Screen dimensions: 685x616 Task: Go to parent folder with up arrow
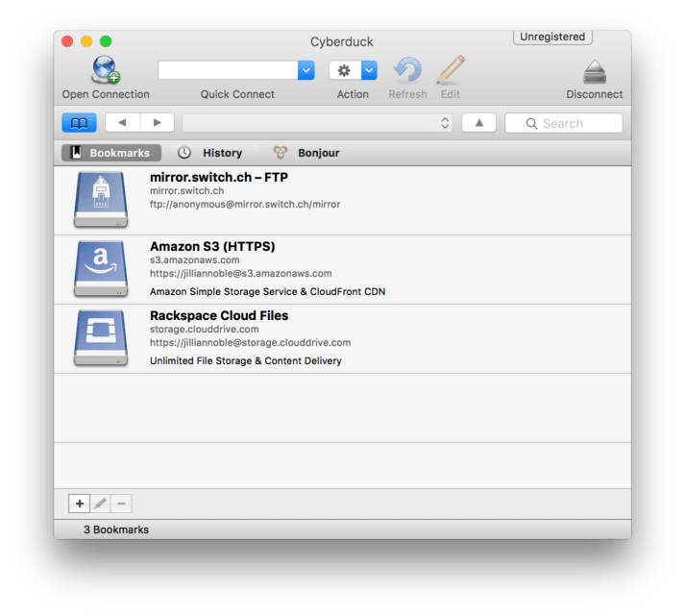pos(478,123)
